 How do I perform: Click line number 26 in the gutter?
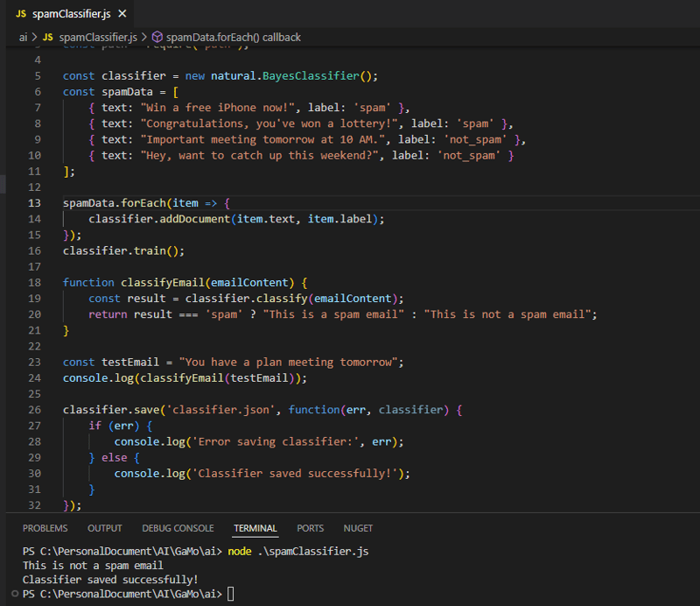[35, 409]
